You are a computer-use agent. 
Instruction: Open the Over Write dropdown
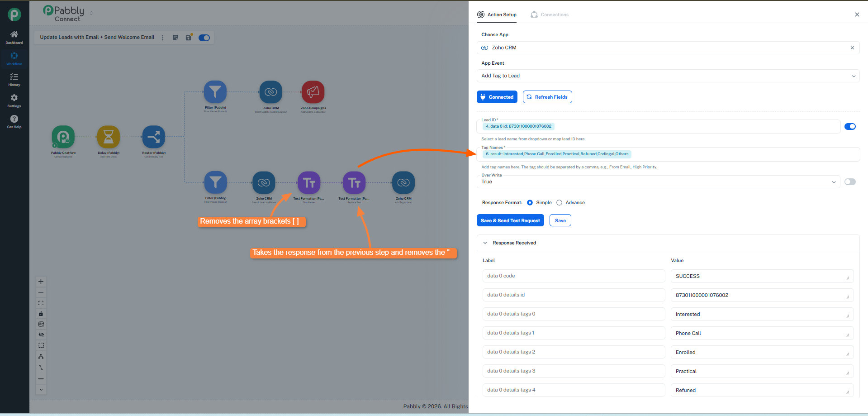click(x=658, y=182)
